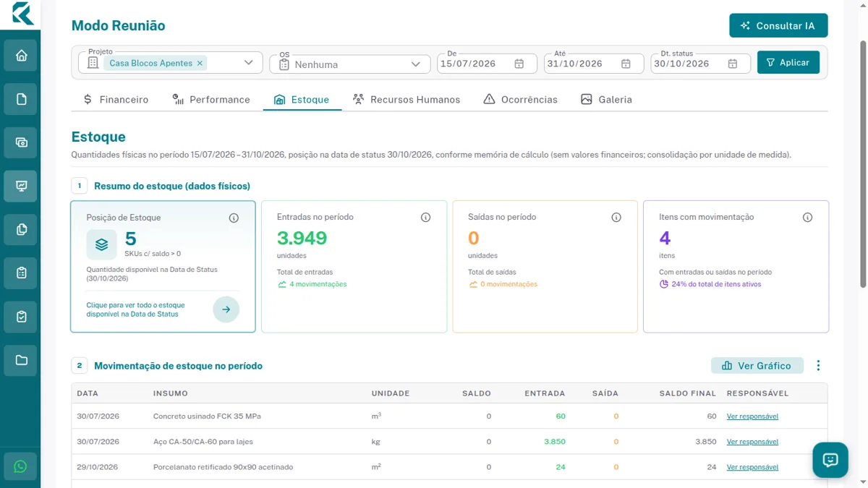Viewport: 868px width, 488px height.
Task: Open calendar picker for the De date
Action: [519, 64]
